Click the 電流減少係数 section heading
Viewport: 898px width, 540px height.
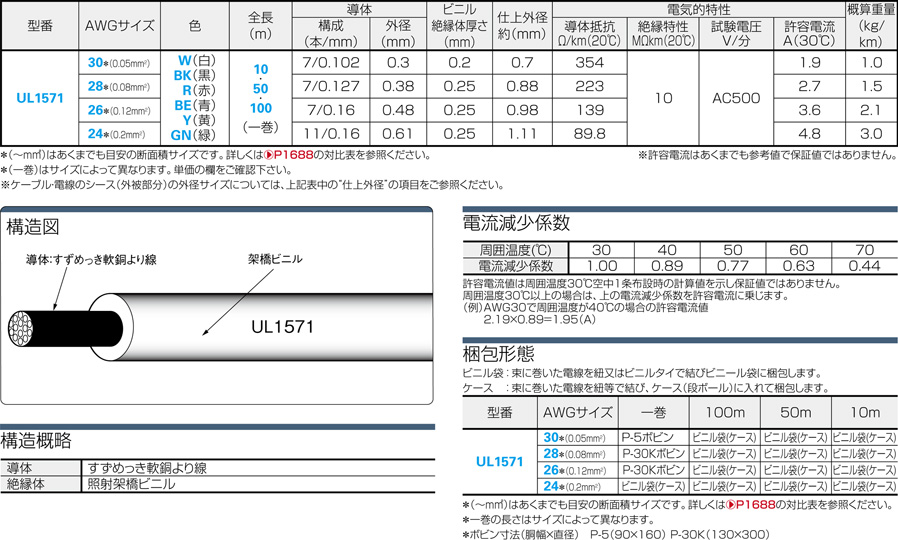pyautogui.click(x=516, y=222)
